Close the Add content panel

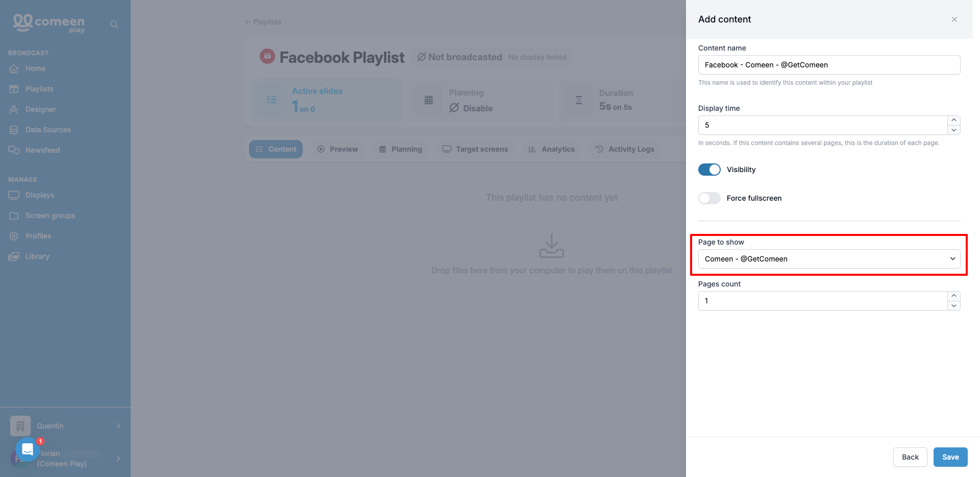(954, 19)
